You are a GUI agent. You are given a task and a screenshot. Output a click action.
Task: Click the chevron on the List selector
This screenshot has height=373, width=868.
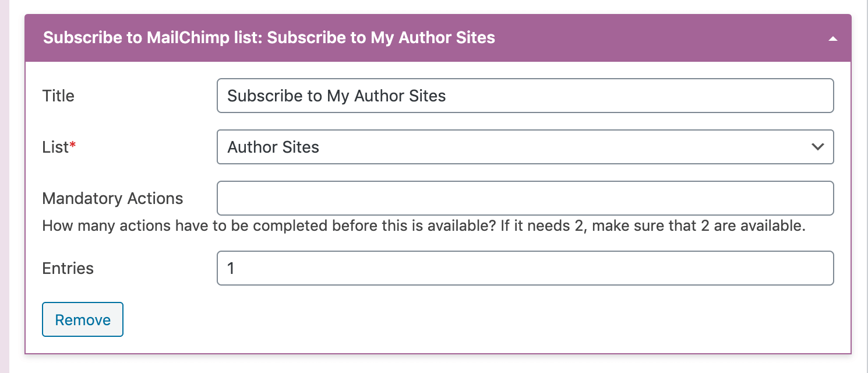pos(817,147)
